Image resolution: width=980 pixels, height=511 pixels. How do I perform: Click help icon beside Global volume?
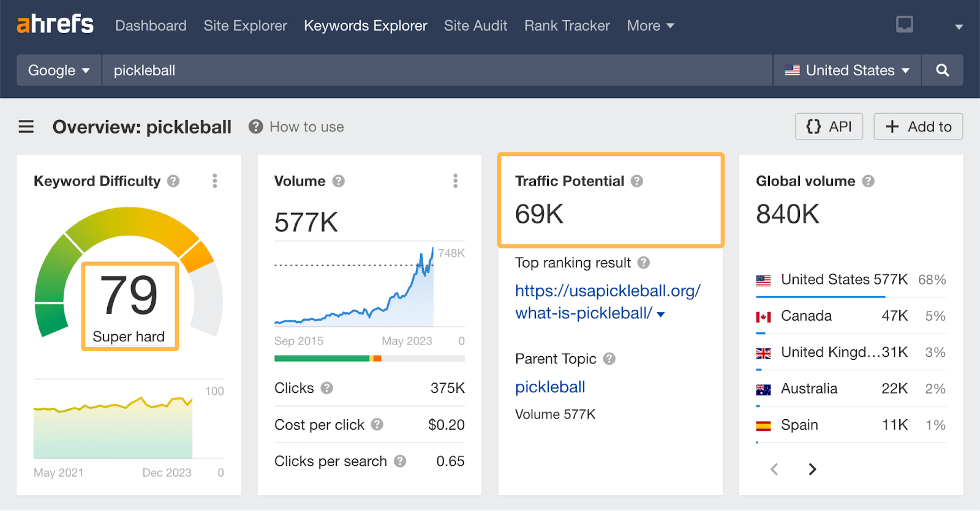(x=868, y=181)
